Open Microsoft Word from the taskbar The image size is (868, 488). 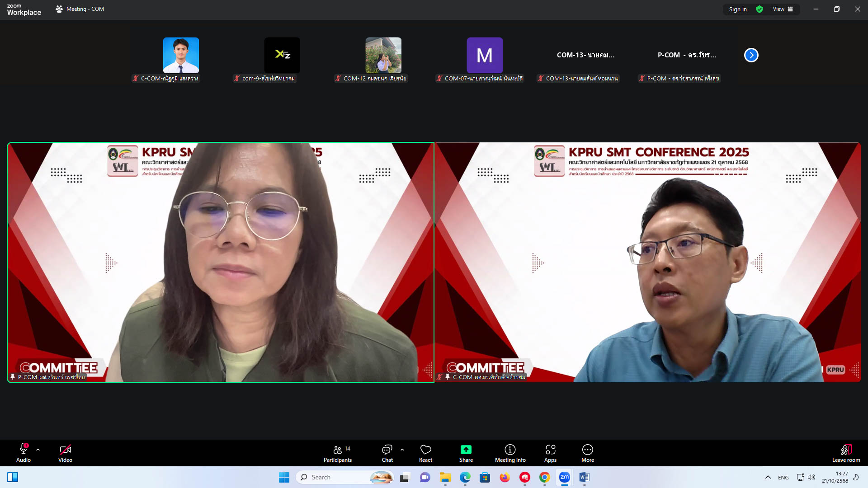point(584,477)
